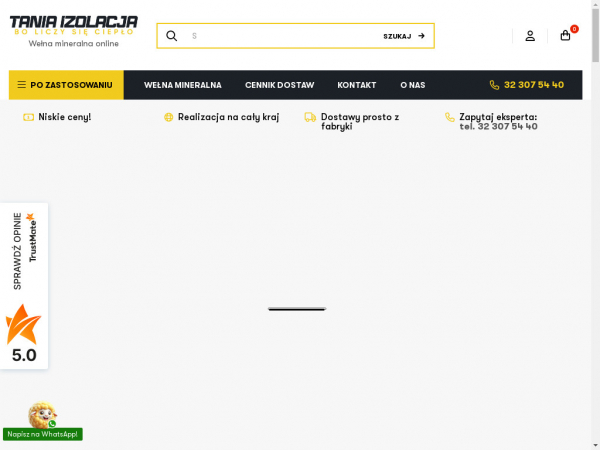Click the 5.0 rating score

[24, 355]
